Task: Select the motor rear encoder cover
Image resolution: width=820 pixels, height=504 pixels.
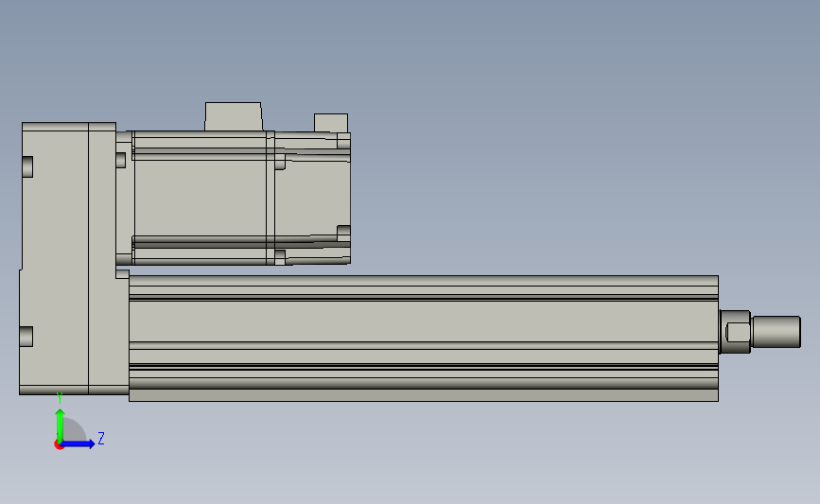Action: click(x=313, y=198)
